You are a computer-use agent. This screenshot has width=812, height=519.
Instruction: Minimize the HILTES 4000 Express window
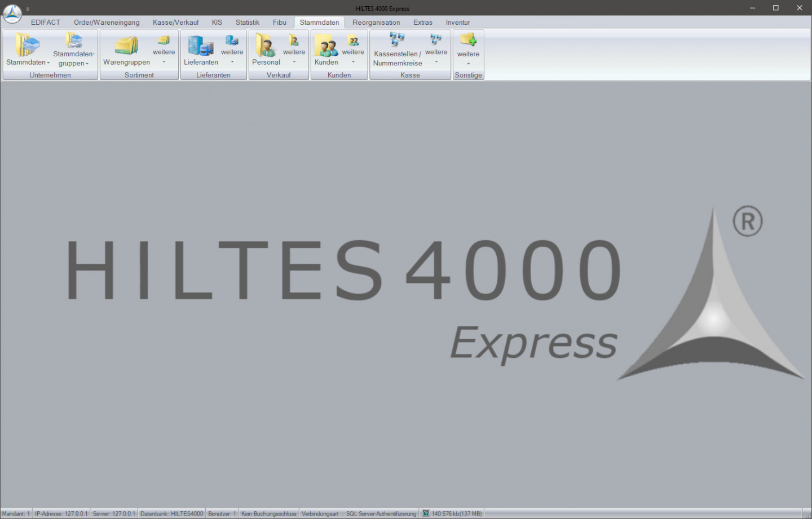point(752,8)
